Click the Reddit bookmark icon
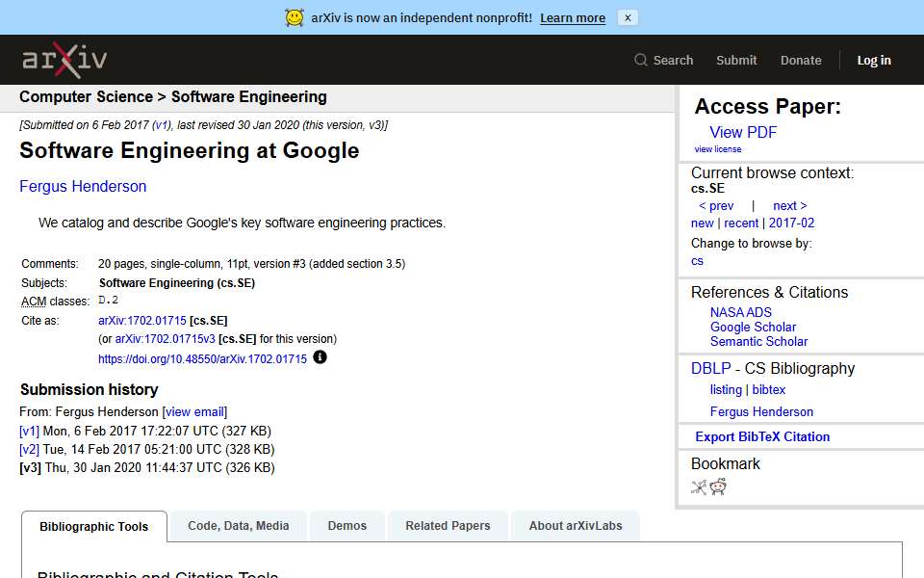The height and width of the screenshot is (578, 924). click(718, 486)
